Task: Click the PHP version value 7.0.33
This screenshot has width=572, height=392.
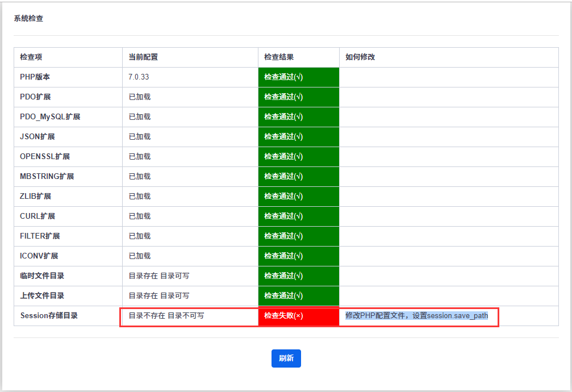Action: point(139,77)
